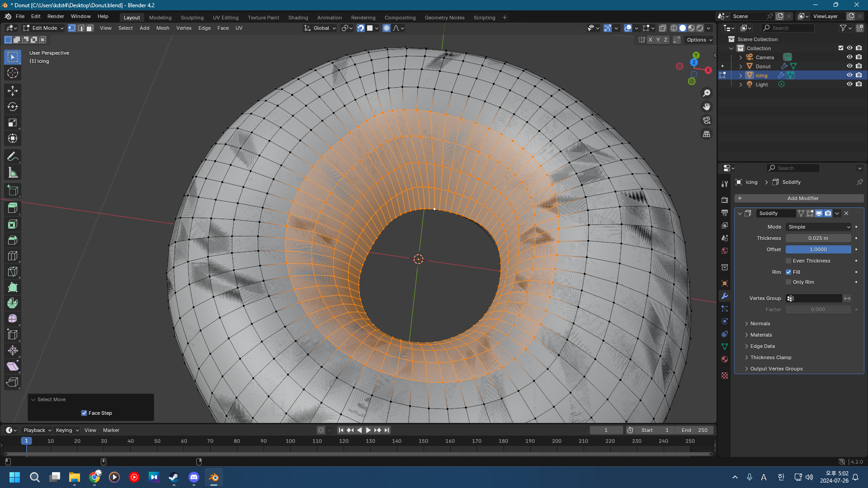Uncheck the Fill rim option

(x=788, y=272)
